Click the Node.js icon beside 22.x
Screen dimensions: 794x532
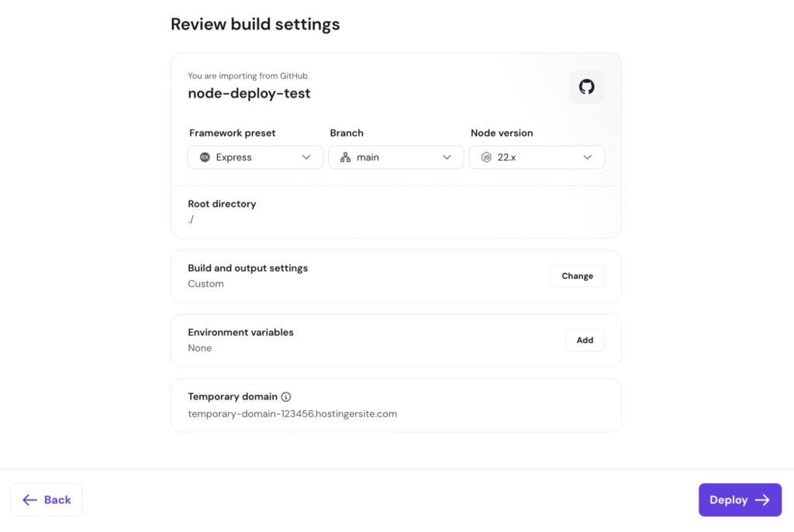pos(485,157)
